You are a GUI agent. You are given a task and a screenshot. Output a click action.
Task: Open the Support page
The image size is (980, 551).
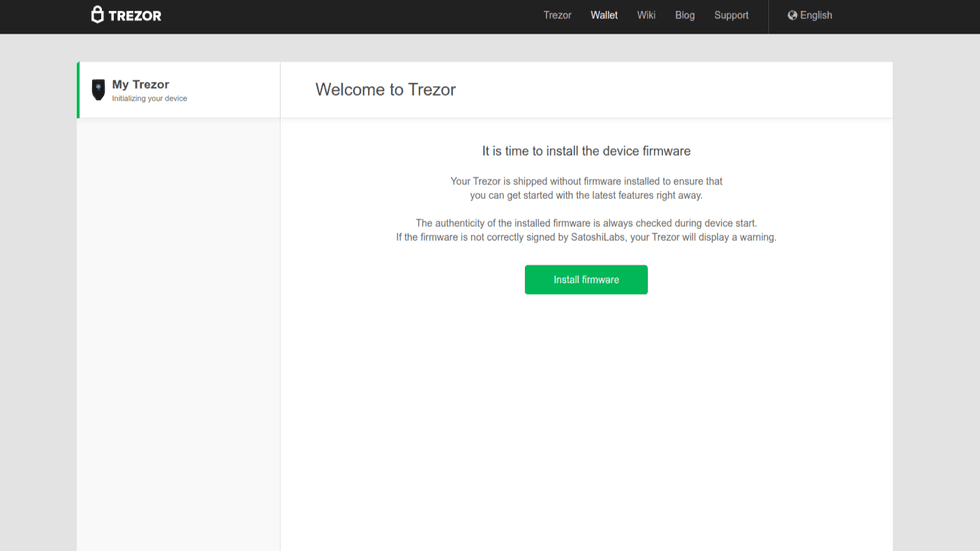coord(731,16)
